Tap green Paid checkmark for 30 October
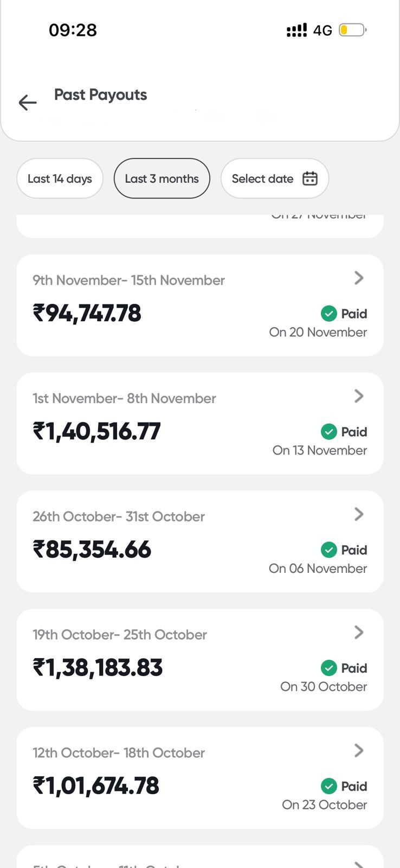The height and width of the screenshot is (868, 400). (x=329, y=668)
